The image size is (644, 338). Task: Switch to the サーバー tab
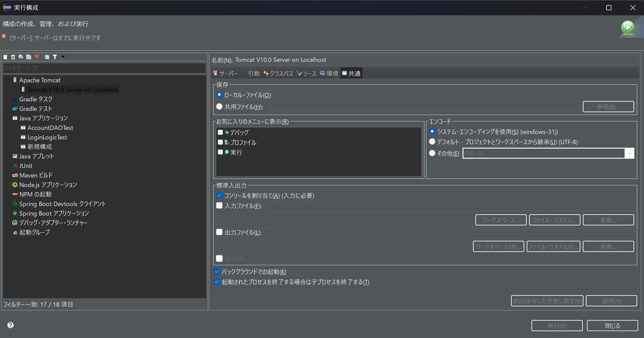pos(225,73)
